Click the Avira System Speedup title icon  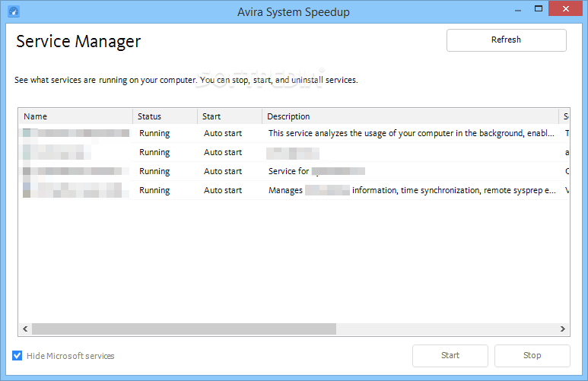click(x=14, y=11)
